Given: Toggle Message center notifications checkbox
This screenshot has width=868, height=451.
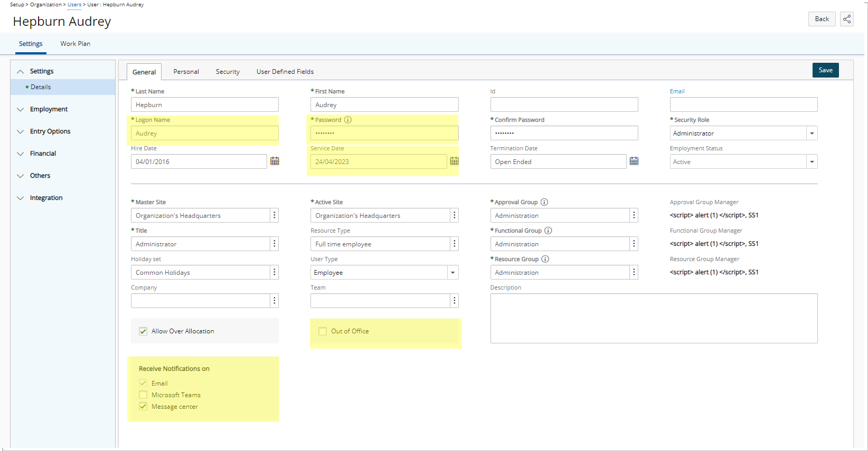Looking at the screenshot, I should 143,407.
